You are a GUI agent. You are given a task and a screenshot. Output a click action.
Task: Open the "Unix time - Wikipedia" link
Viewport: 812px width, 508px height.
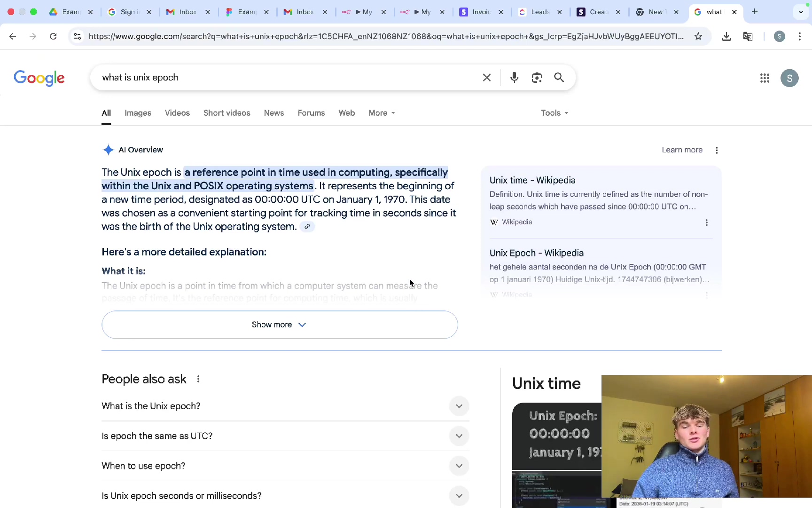click(x=532, y=180)
